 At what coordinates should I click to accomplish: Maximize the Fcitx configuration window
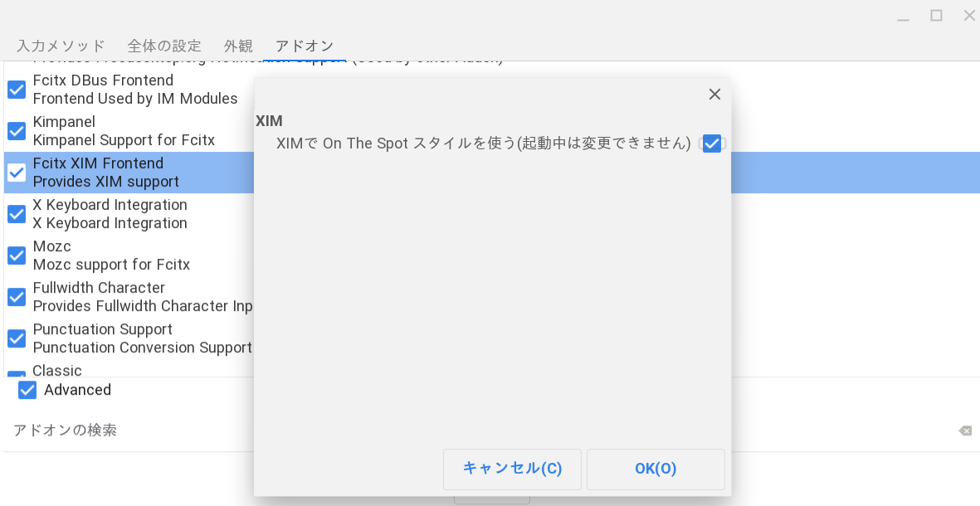(936, 16)
